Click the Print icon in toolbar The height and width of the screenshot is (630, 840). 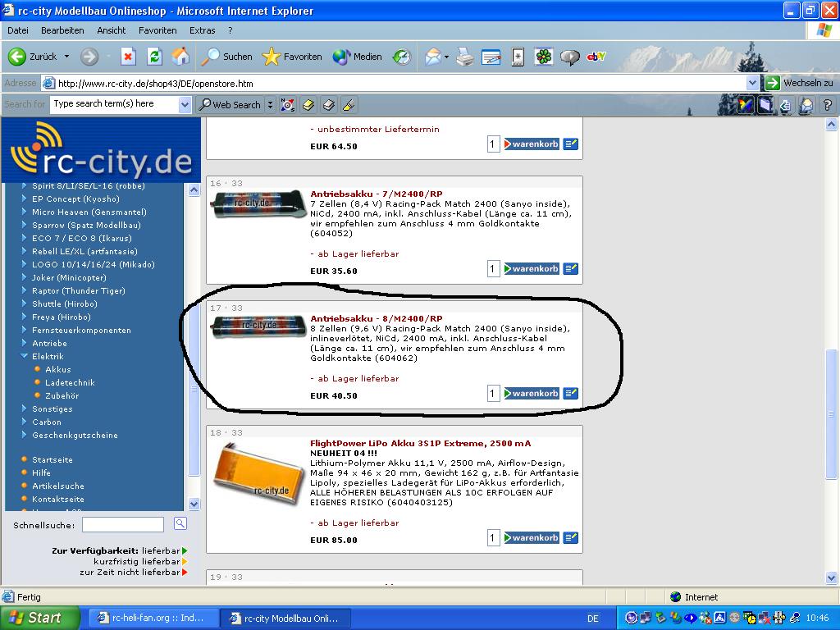(465, 57)
